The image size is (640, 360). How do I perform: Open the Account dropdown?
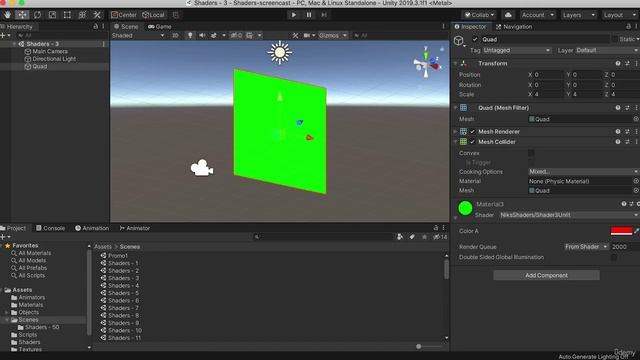pos(538,15)
